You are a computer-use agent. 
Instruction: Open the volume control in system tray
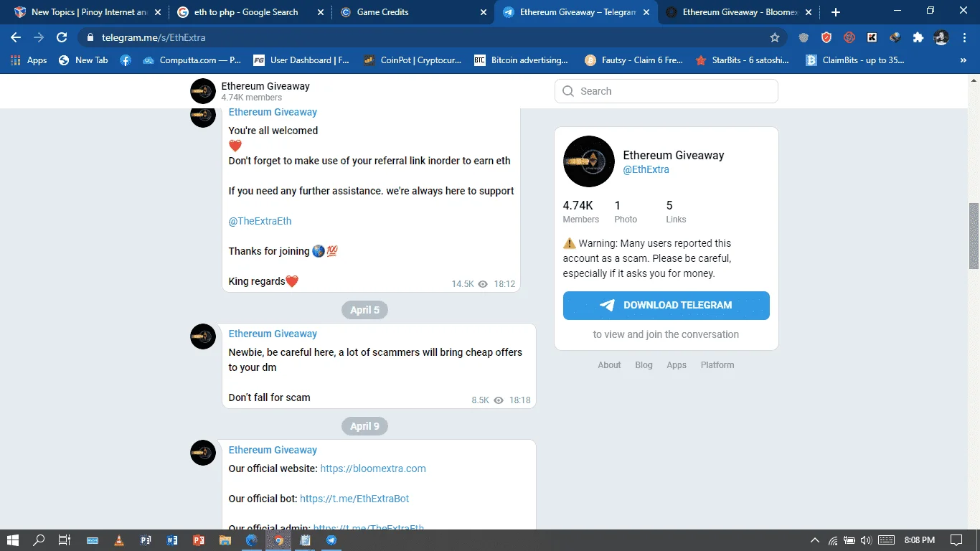(866, 540)
